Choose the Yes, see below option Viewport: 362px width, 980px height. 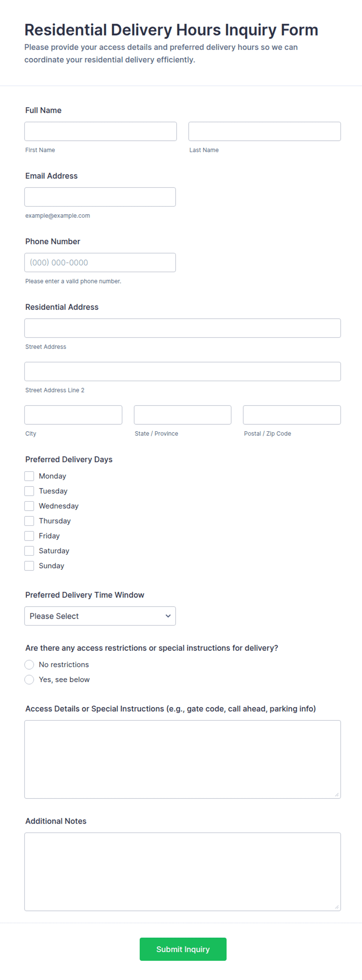[x=29, y=679]
